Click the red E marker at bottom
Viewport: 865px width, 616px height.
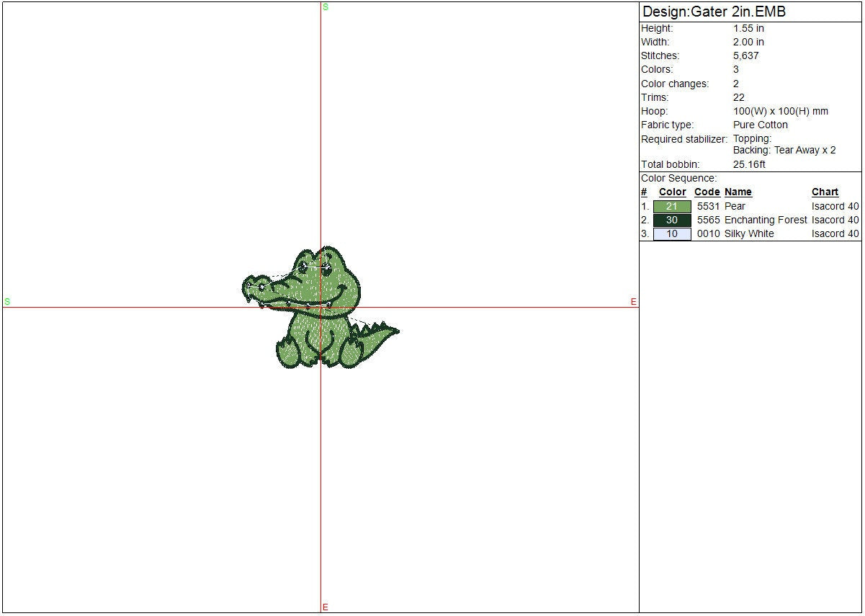click(x=326, y=607)
